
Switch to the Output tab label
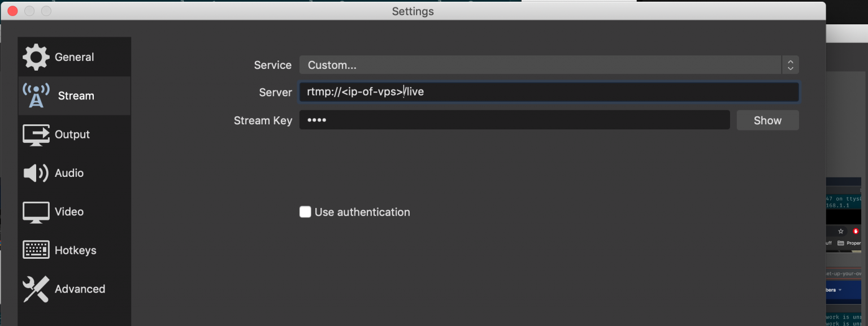[72, 134]
